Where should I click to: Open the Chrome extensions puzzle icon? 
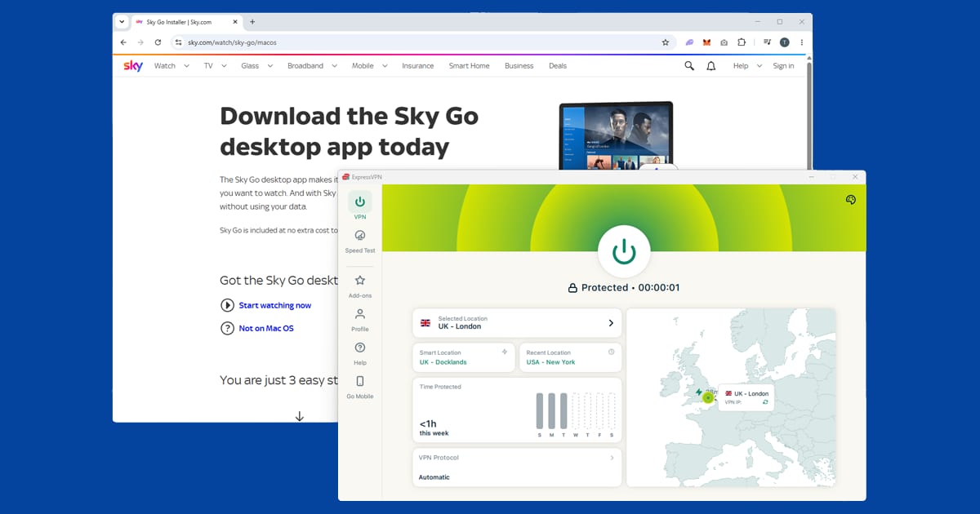[x=742, y=42]
